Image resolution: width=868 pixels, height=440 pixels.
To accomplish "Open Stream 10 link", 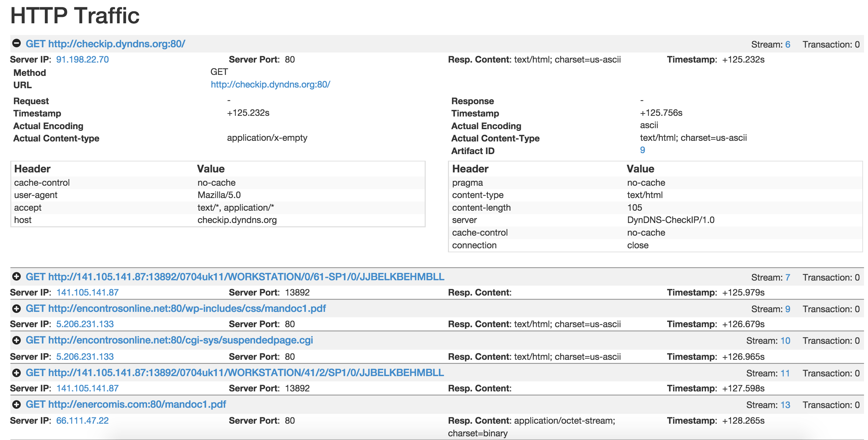I will tap(785, 341).
